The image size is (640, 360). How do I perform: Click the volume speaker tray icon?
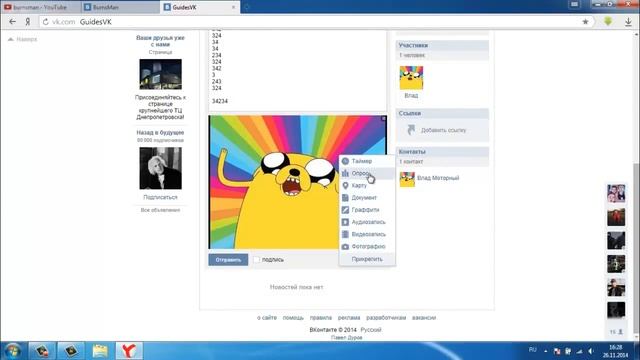pos(591,351)
